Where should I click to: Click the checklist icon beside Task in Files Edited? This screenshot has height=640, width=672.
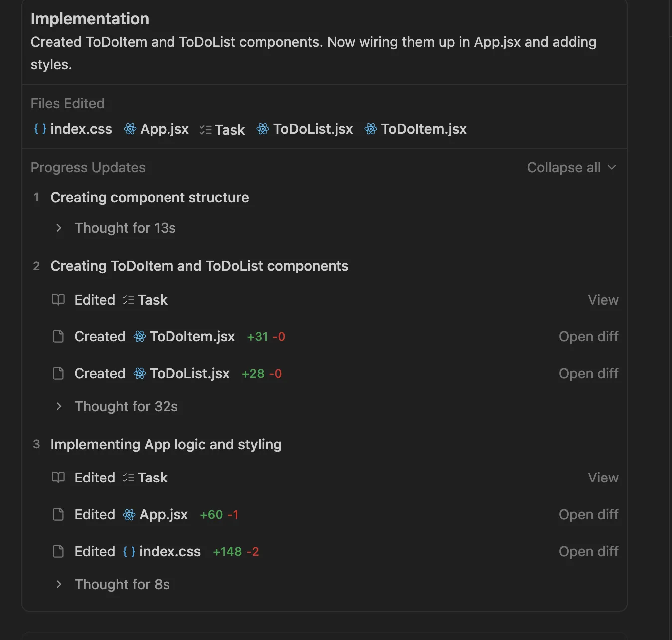click(206, 130)
